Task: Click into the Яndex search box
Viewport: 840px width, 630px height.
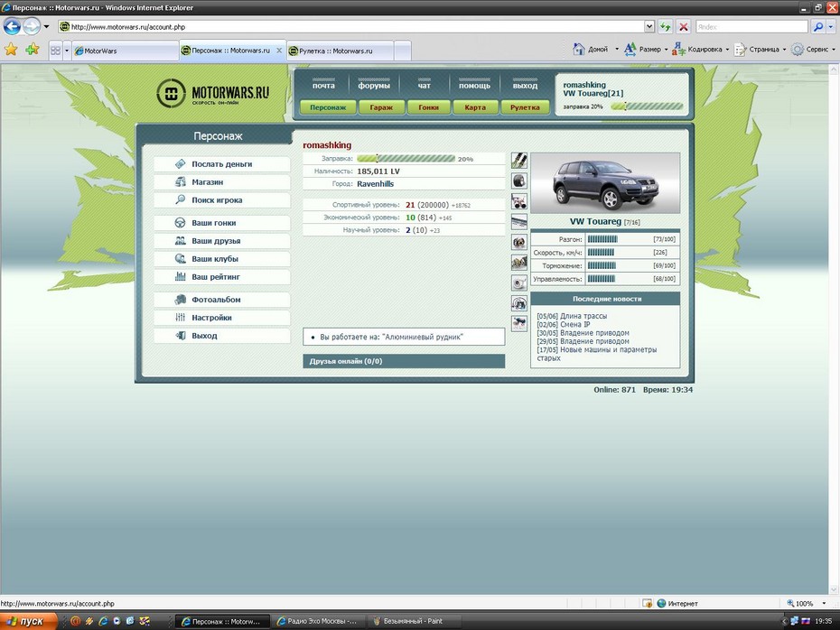Action: tap(751, 26)
